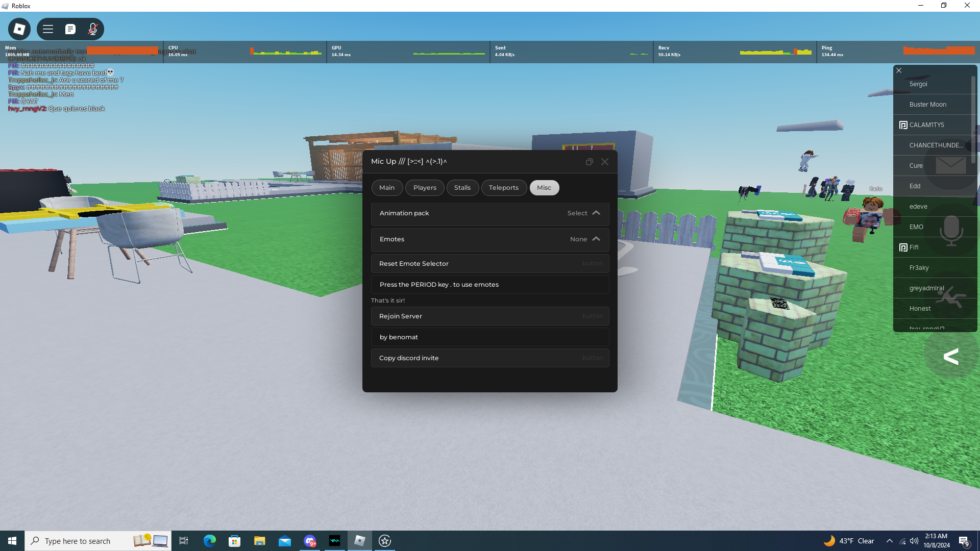Toggle the chat window icon
Screen dimensions: 980x551
coord(70,29)
